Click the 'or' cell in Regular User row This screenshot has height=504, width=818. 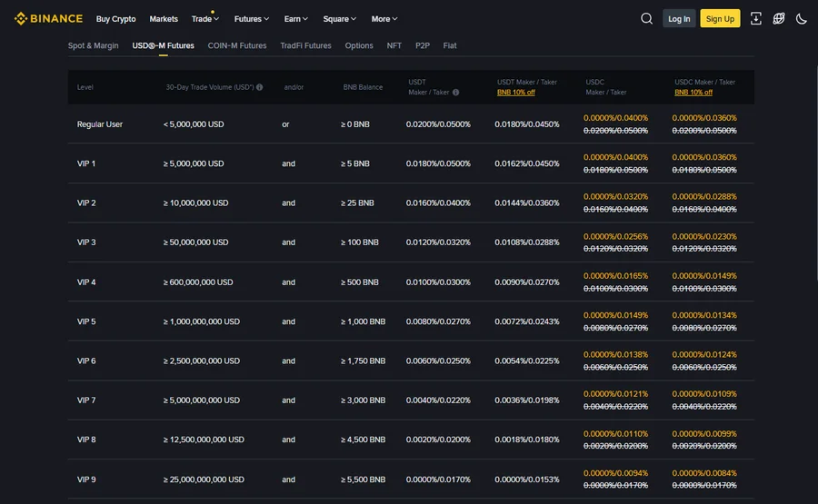point(285,124)
